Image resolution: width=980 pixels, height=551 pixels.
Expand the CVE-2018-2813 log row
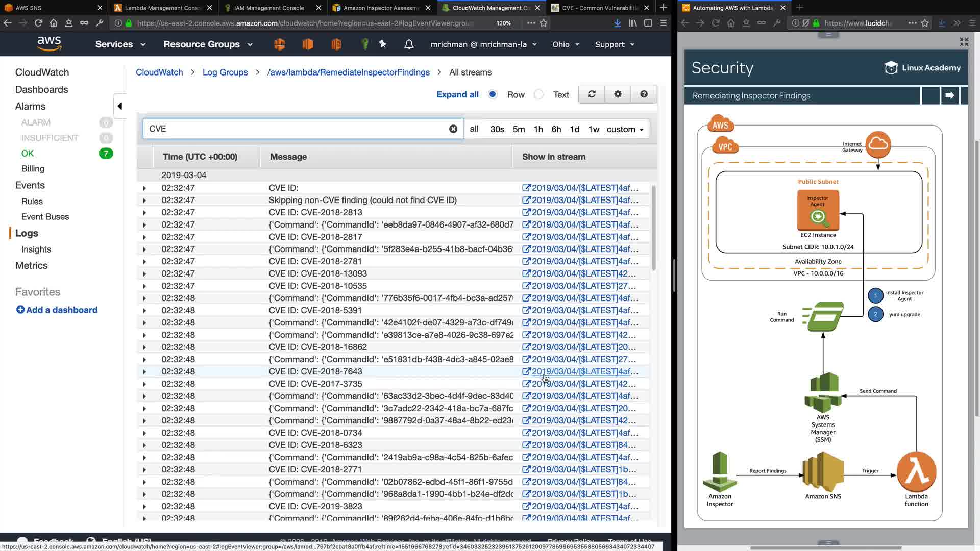tap(144, 213)
